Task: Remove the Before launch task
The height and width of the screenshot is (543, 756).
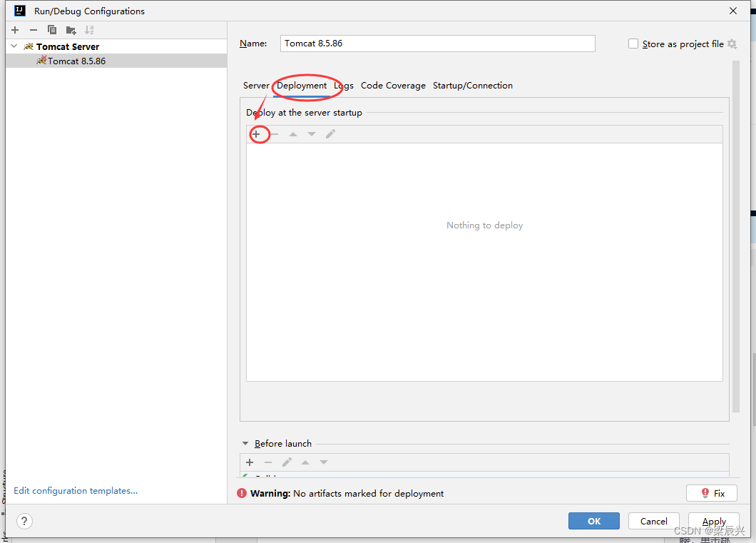Action: click(268, 462)
